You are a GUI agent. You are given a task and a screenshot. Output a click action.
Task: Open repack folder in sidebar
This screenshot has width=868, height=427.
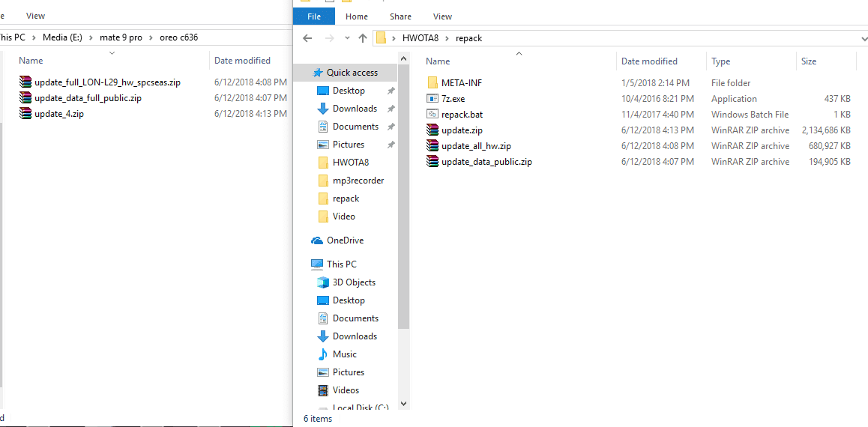pyautogui.click(x=346, y=198)
